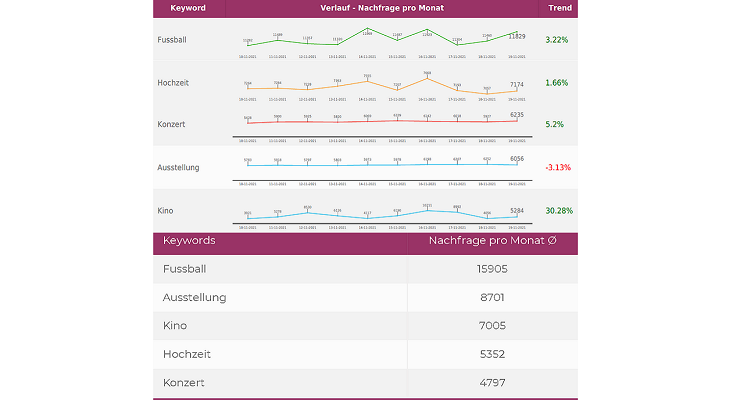This screenshot has width=744, height=400.
Task: Click the value 5352
Action: pyautogui.click(x=492, y=354)
